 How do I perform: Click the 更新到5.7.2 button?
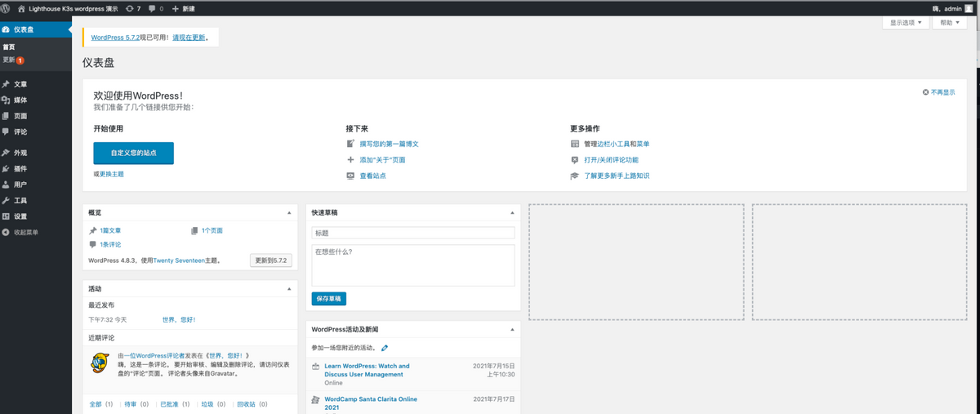tap(270, 260)
